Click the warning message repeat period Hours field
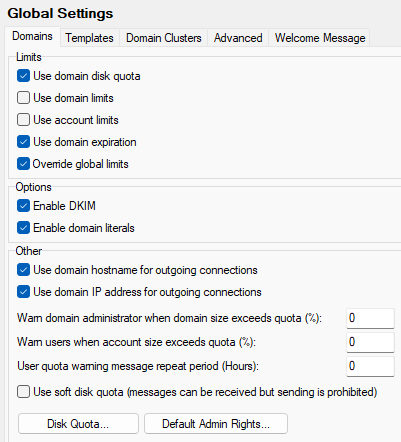The image size is (401, 442). (x=370, y=366)
